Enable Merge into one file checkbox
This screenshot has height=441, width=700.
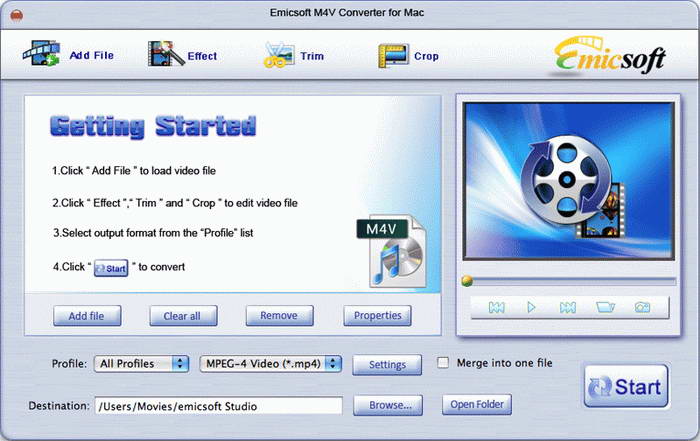click(x=442, y=362)
